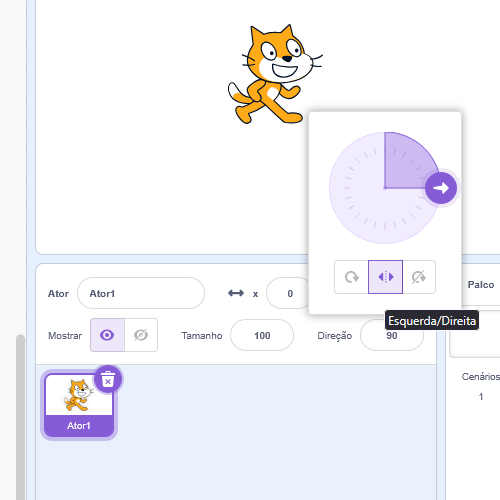The width and height of the screenshot is (500, 500).
Task: Show the sprite with the eye icon
Action: [x=107, y=335]
